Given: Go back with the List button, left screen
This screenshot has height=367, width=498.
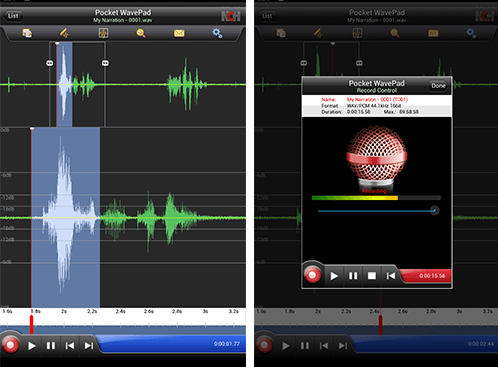Looking at the screenshot, I should (x=13, y=16).
